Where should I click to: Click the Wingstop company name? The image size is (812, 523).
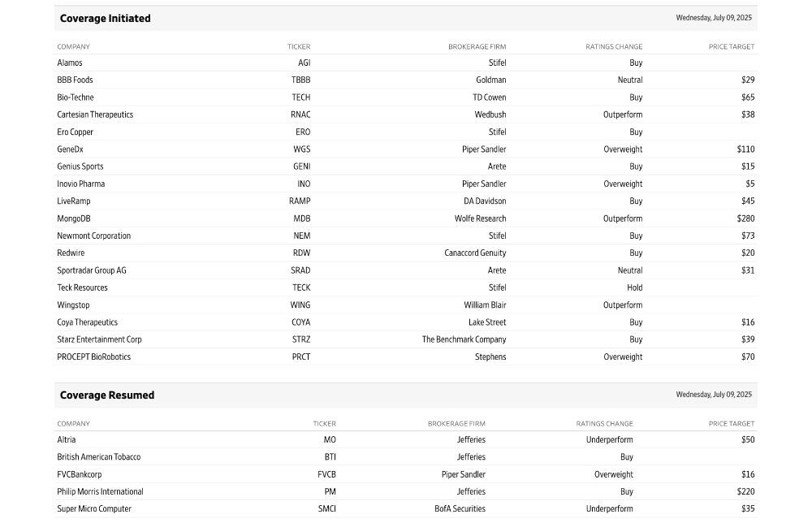73,305
